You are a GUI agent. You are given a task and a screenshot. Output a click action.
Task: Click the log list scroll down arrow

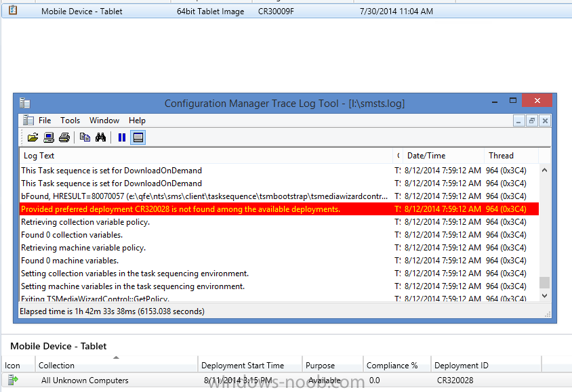545,295
